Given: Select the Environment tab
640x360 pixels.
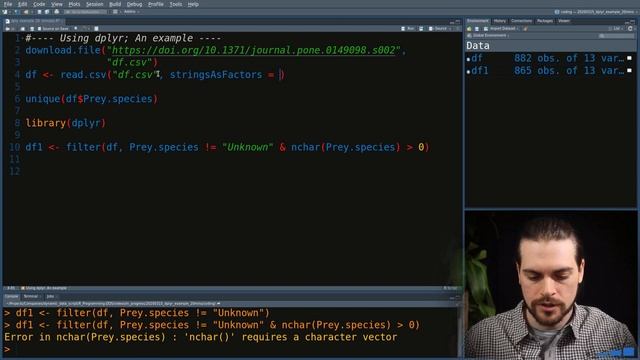Looking at the screenshot, I should [478, 21].
